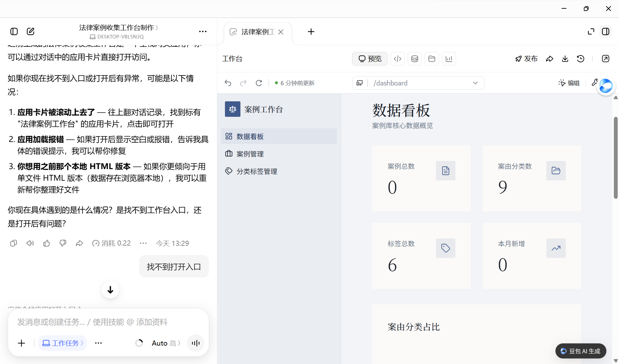Open version history clock icon

(x=581, y=59)
